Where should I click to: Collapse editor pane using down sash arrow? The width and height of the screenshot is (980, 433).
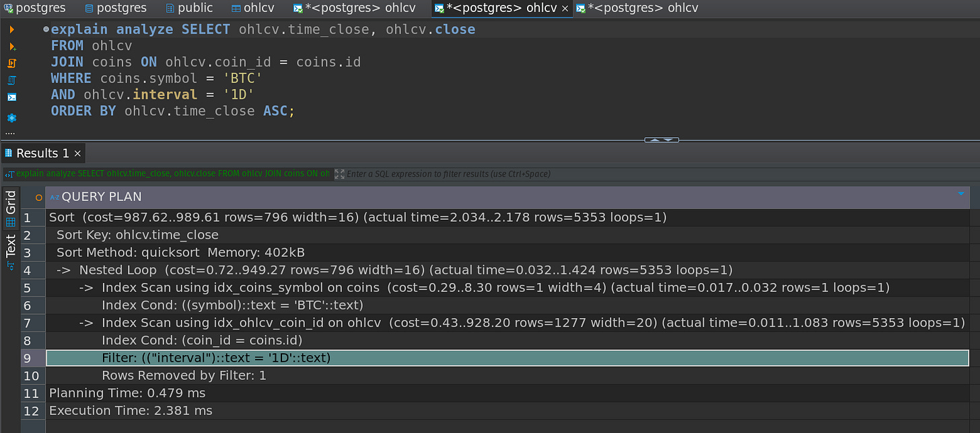[x=668, y=141]
